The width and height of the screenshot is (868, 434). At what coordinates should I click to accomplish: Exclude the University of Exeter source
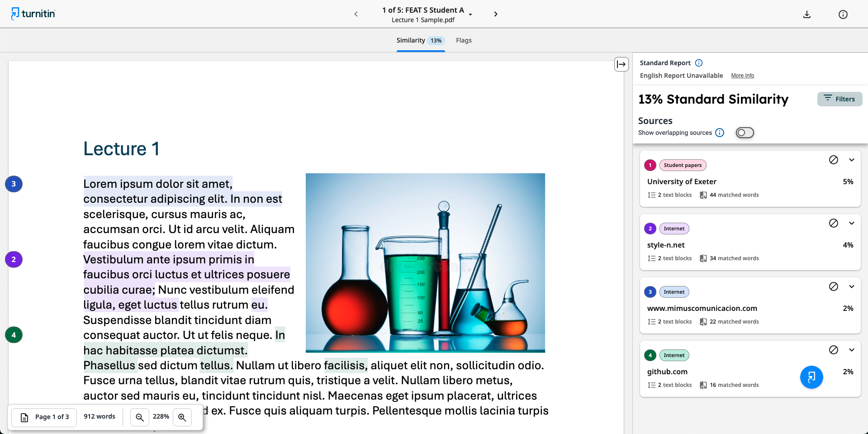(x=834, y=160)
